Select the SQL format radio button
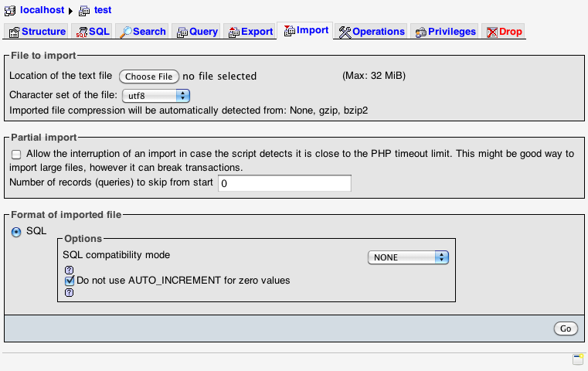Screen dimensions: 588x371 click(17, 231)
